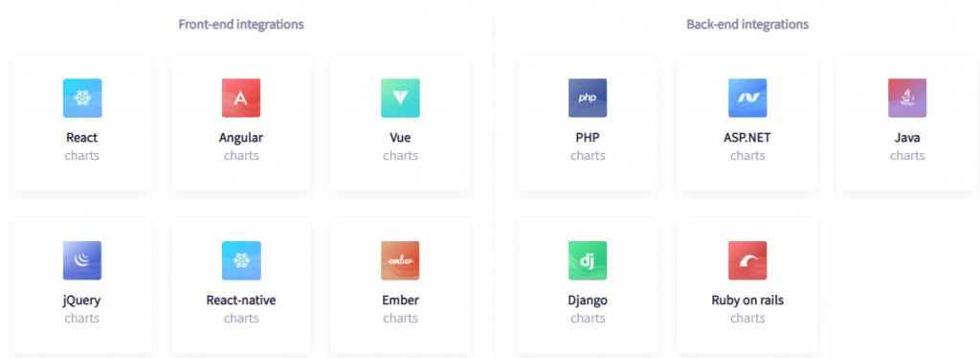Select the red Angular logo icon
Viewport: 980px width, 358px height.
241,98
